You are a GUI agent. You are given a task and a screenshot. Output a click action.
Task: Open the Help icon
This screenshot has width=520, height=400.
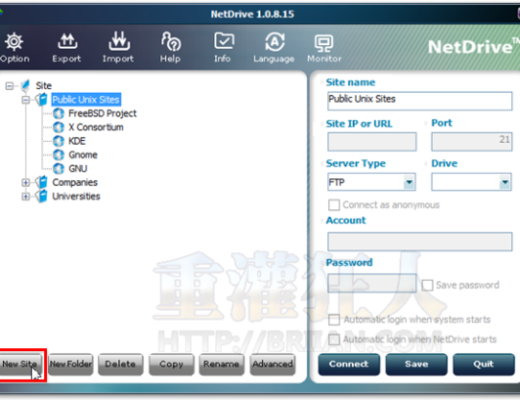click(171, 41)
